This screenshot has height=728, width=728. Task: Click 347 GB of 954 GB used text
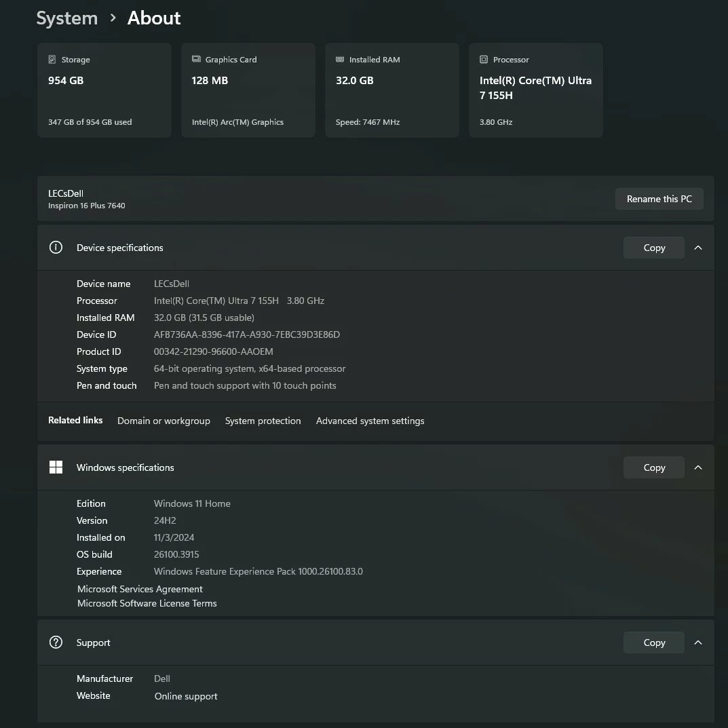[90, 122]
